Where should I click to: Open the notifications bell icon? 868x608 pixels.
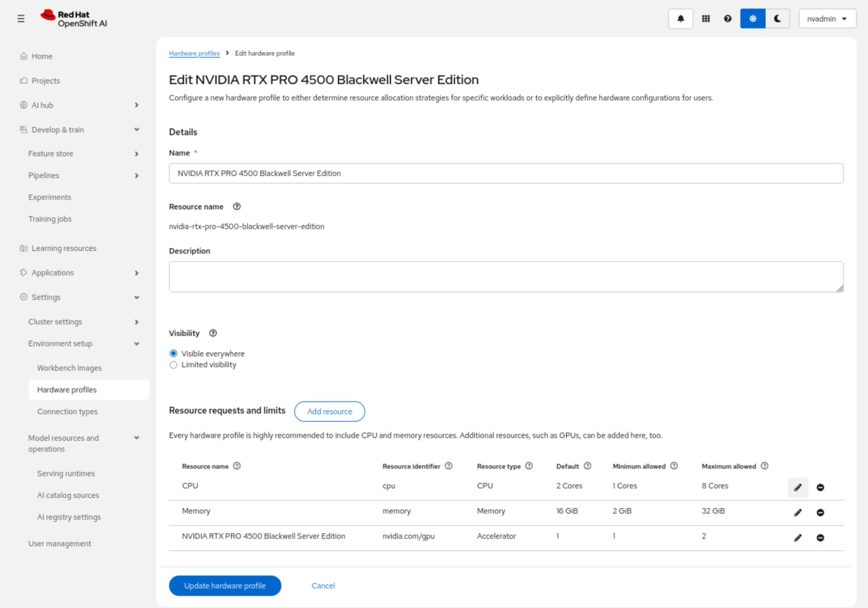coord(680,19)
